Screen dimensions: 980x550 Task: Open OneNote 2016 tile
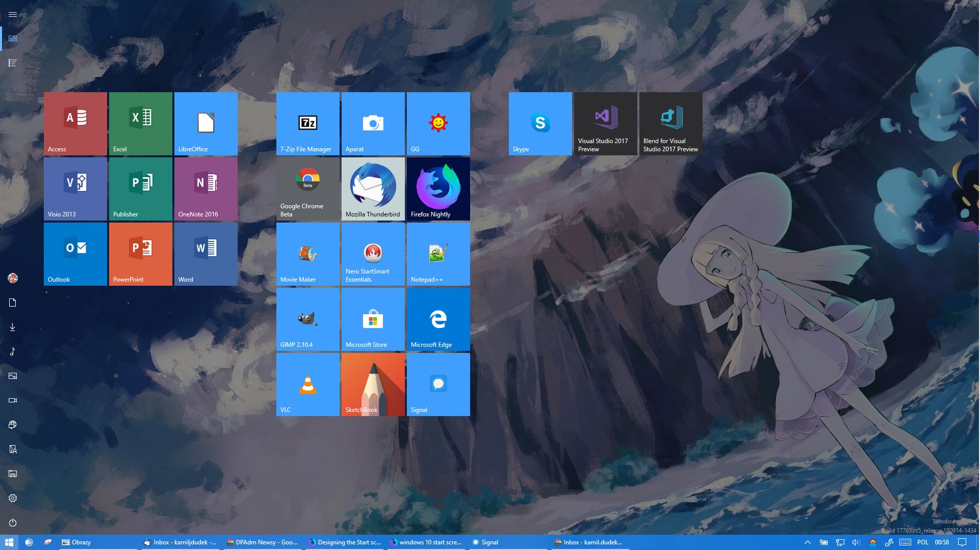coord(206,189)
